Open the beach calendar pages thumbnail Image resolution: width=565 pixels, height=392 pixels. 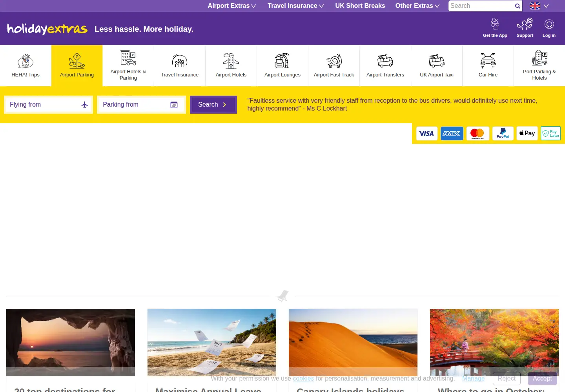(212, 343)
